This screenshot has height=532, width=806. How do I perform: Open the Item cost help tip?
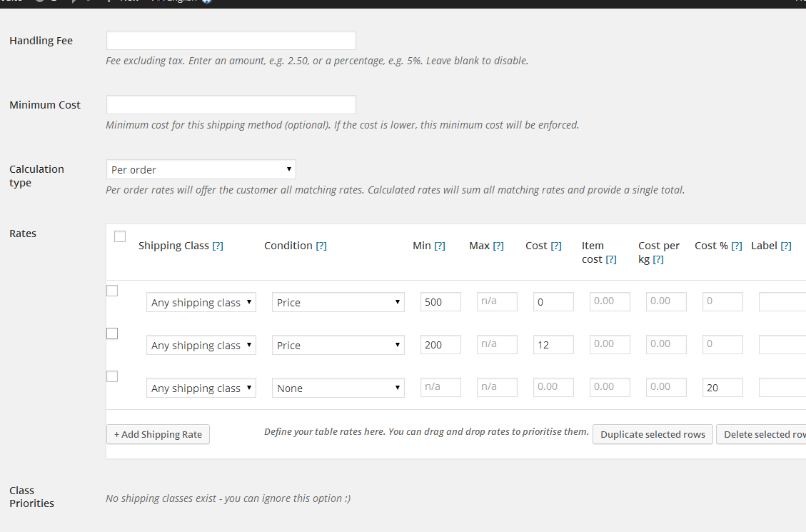click(x=611, y=259)
